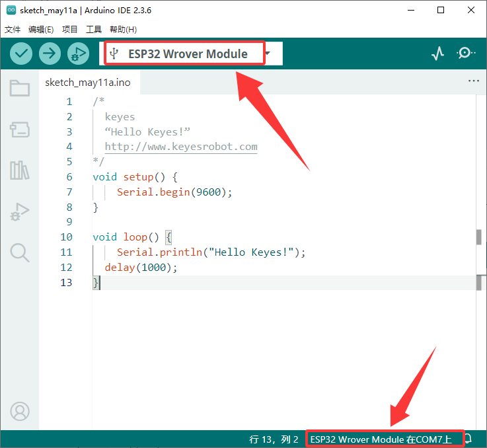Screen dimensions: 487x448
Task: Close the Arduino IDE window
Action: [x=471, y=10]
